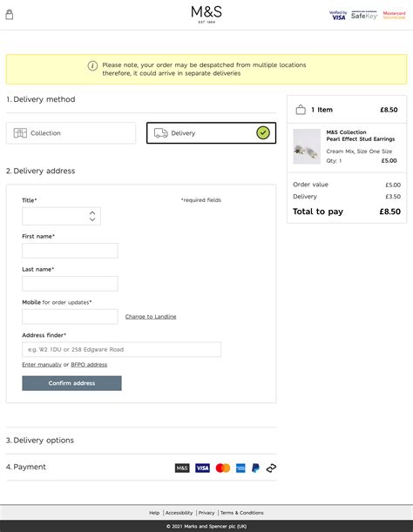The height and width of the screenshot is (532, 413).
Task: Click the shopping bag icon beside 1 Item
Action: click(x=301, y=110)
